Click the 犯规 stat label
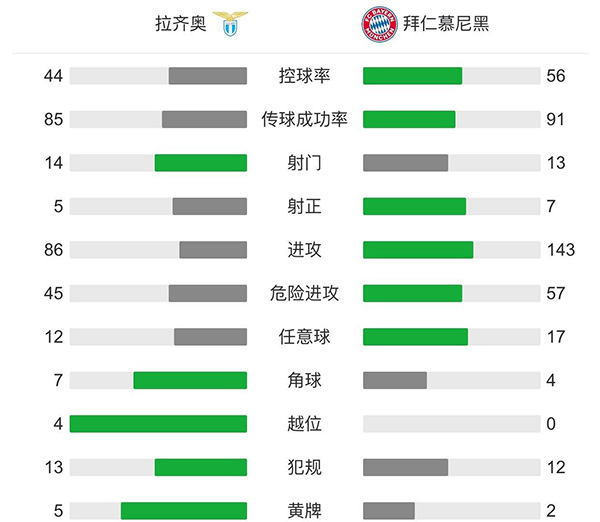The image size is (600, 522). click(304, 467)
